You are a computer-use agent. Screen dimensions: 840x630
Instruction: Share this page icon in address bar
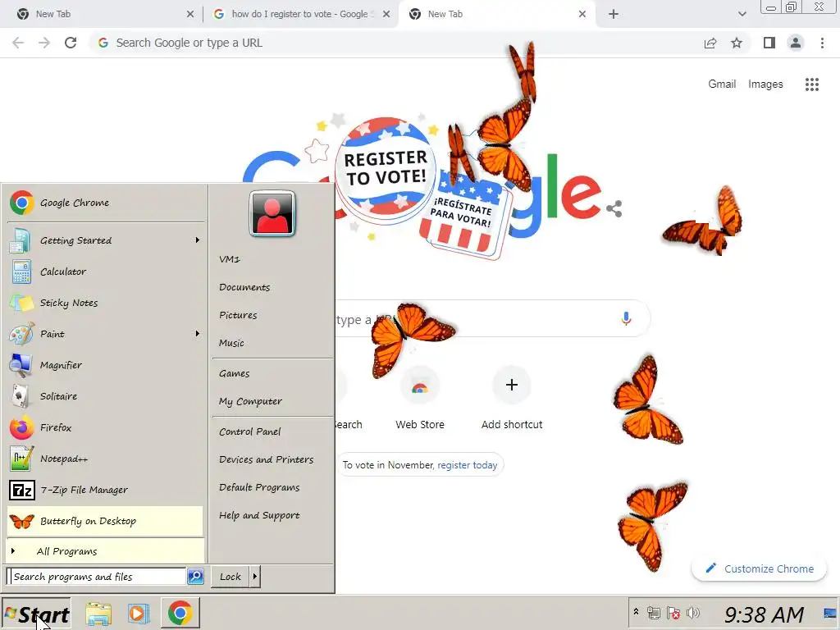(x=710, y=43)
